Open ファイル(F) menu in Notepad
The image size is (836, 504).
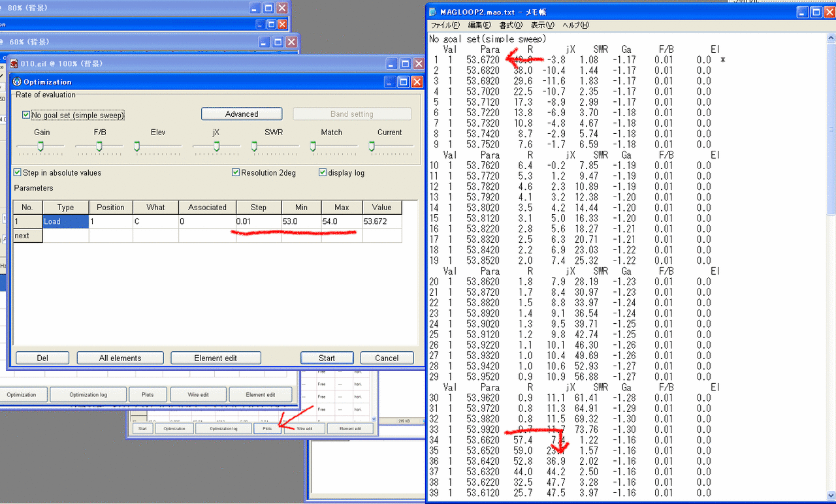pyautogui.click(x=446, y=25)
